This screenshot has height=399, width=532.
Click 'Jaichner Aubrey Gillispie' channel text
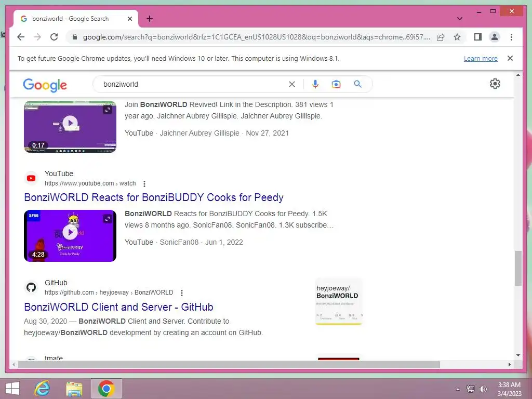tap(199, 133)
